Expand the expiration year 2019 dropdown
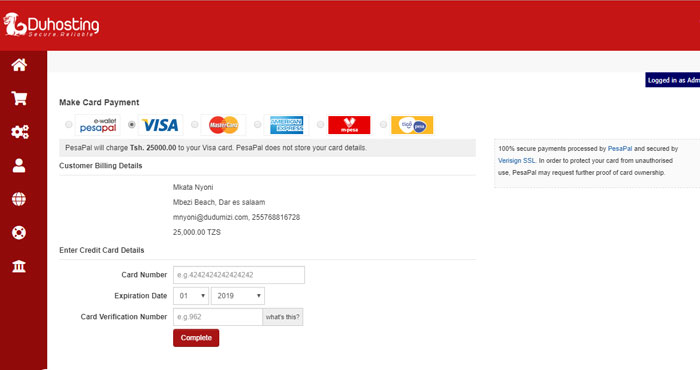Viewport: 700px width, 370px height. [x=238, y=296]
